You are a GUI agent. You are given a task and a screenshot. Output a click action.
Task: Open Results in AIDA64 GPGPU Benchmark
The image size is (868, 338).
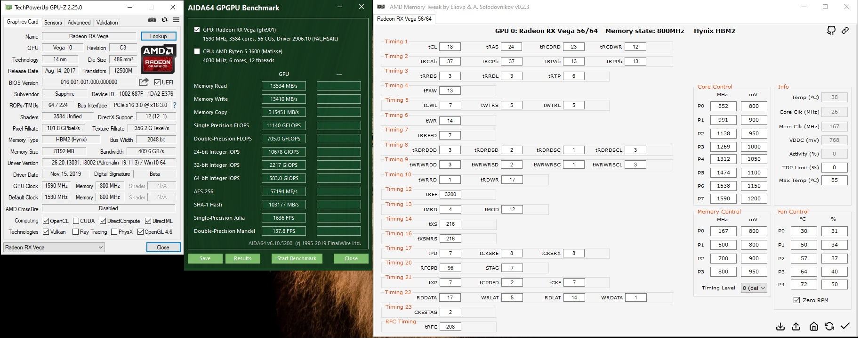point(242,258)
